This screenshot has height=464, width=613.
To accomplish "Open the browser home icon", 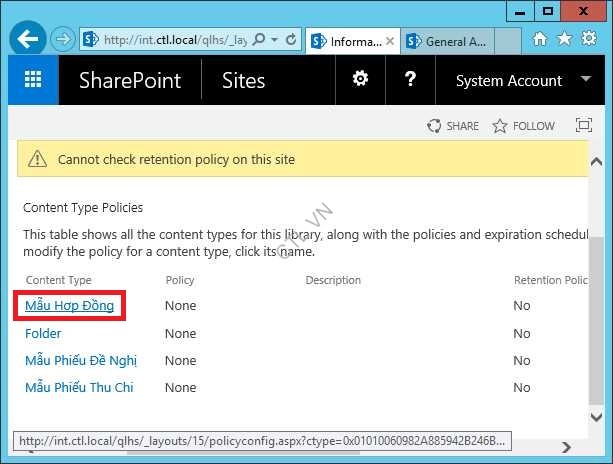I will coord(540,40).
